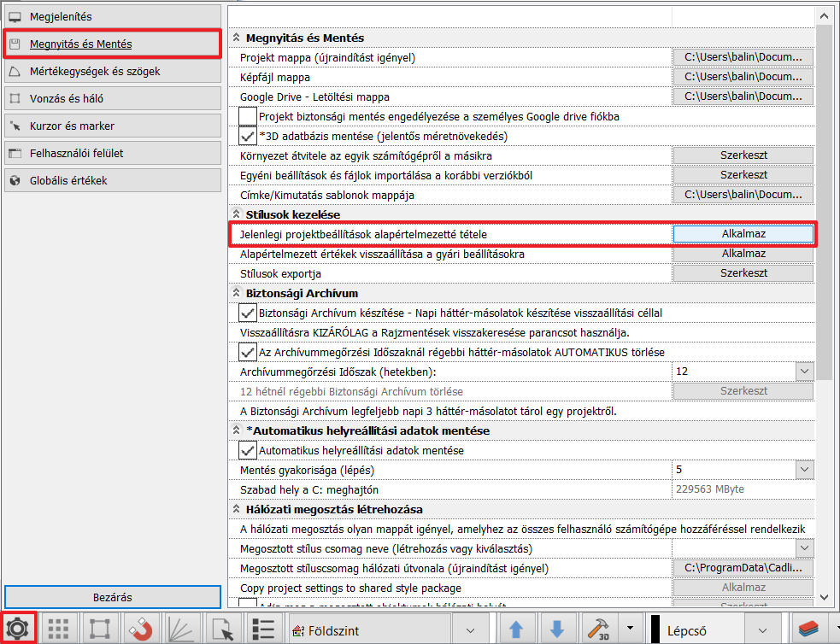The height and width of the screenshot is (644, 840).
Task: Toggle the grid dots icon
Action: click(x=58, y=630)
